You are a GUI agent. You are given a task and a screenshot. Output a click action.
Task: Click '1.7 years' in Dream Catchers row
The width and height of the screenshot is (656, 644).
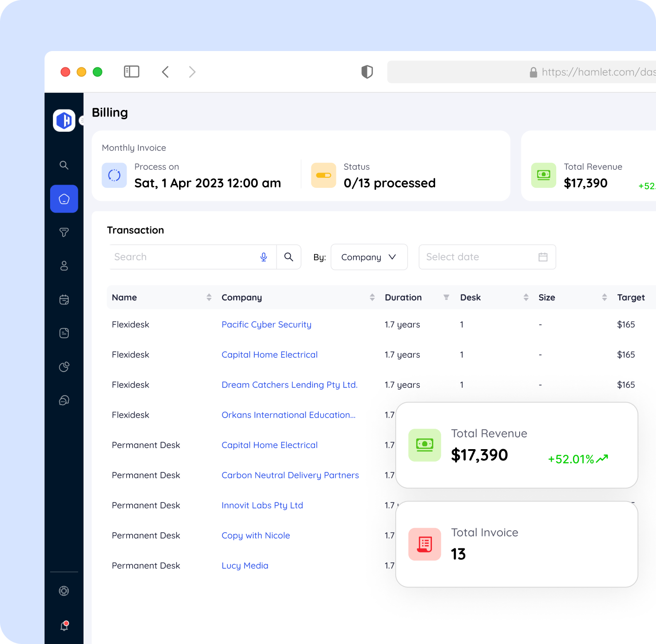tap(402, 385)
